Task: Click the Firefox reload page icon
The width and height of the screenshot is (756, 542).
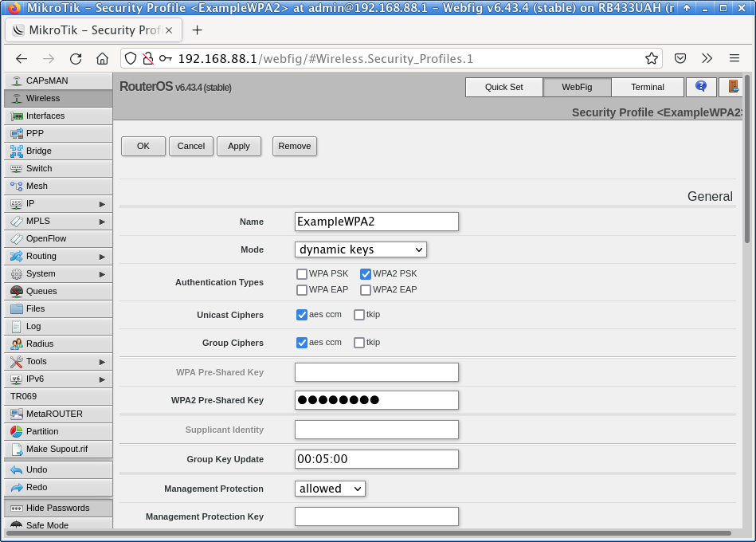Action: 76,58
